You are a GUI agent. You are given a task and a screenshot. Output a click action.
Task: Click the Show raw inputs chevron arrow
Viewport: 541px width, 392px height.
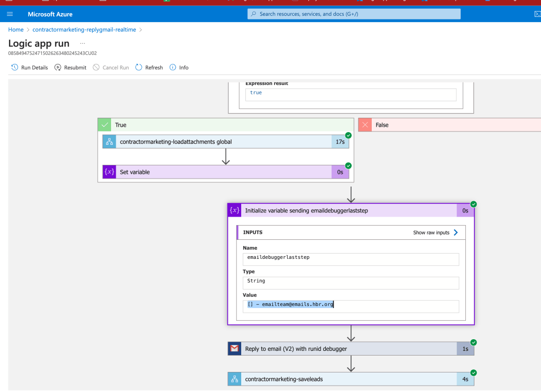(x=456, y=233)
